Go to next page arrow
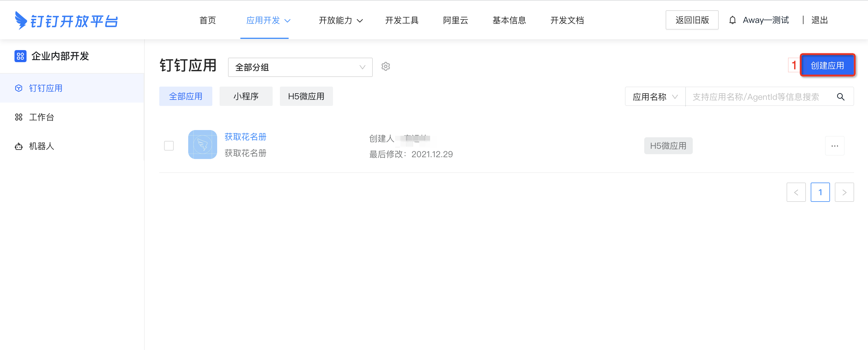The height and width of the screenshot is (350, 868). point(844,192)
